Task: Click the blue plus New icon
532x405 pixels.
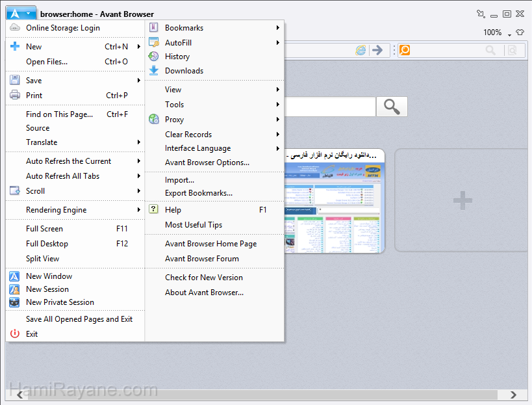Action: click(x=14, y=46)
